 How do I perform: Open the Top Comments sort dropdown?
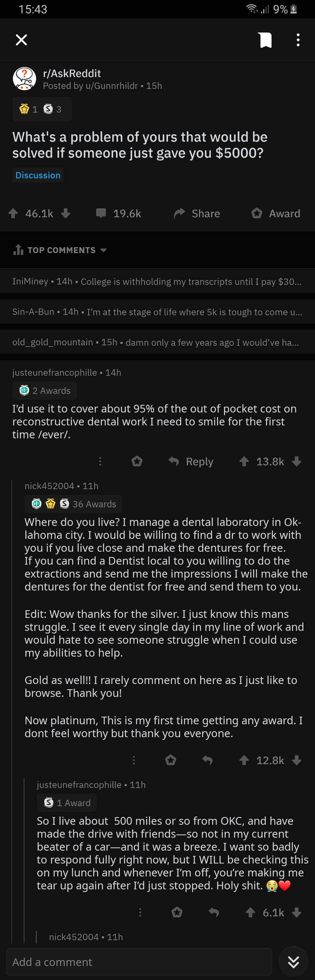point(60,250)
